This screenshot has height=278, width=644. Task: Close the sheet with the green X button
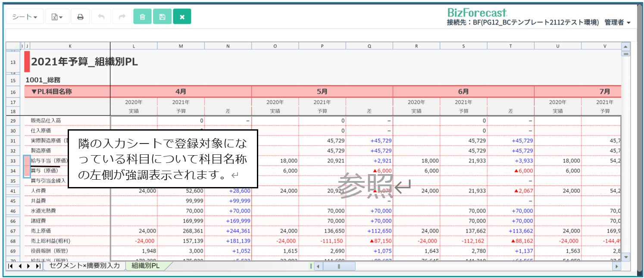[x=182, y=17]
